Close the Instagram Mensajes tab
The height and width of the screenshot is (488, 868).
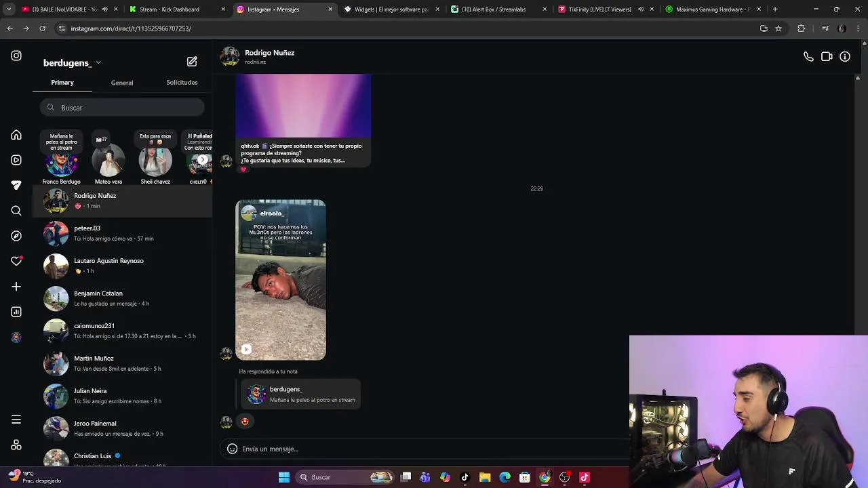point(330,9)
